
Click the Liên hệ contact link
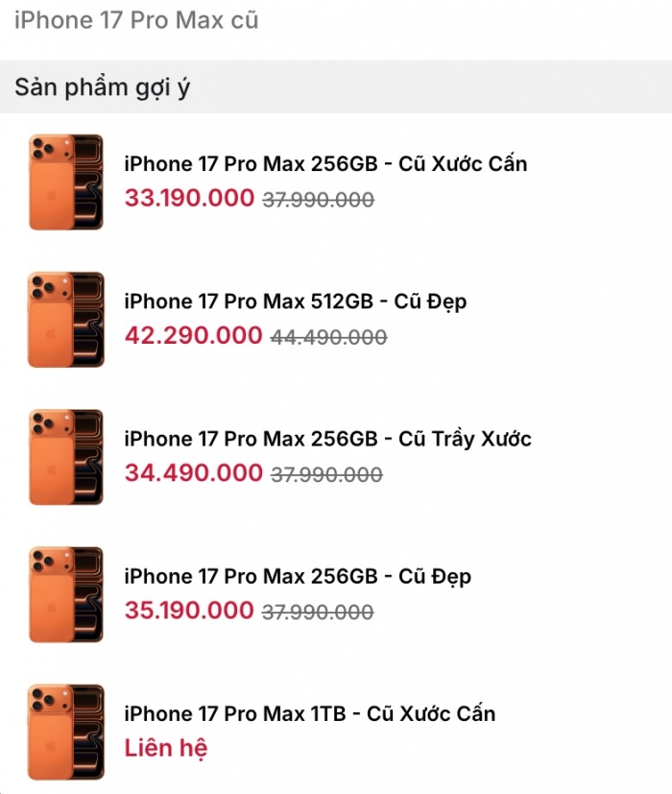166,748
